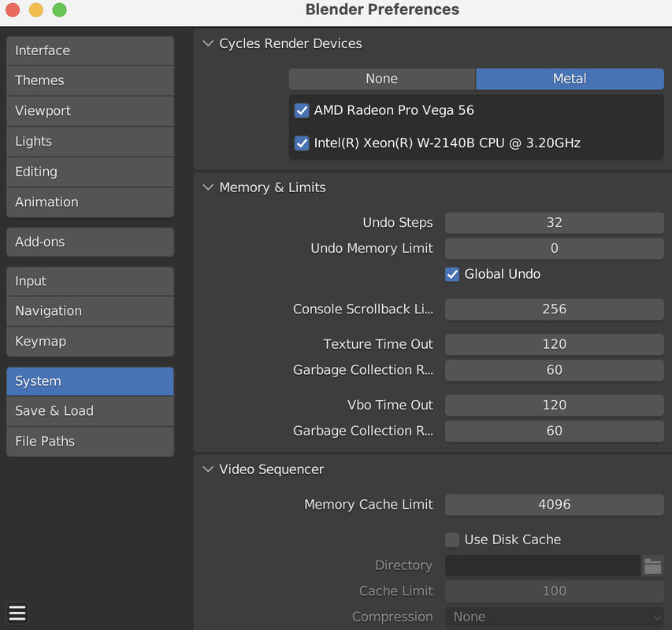The width and height of the screenshot is (672, 630).
Task: Click the Console Scrollback Lines field
Action: click(x=554, y=309)
